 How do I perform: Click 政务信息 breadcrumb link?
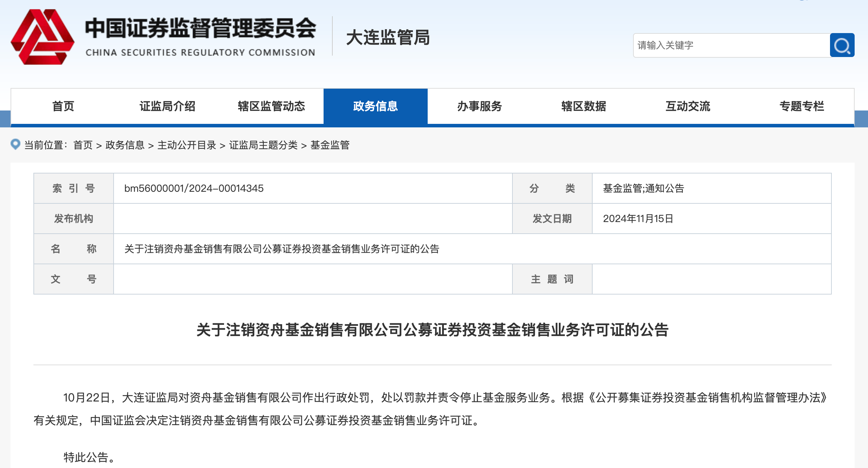[x=125, y=145]
